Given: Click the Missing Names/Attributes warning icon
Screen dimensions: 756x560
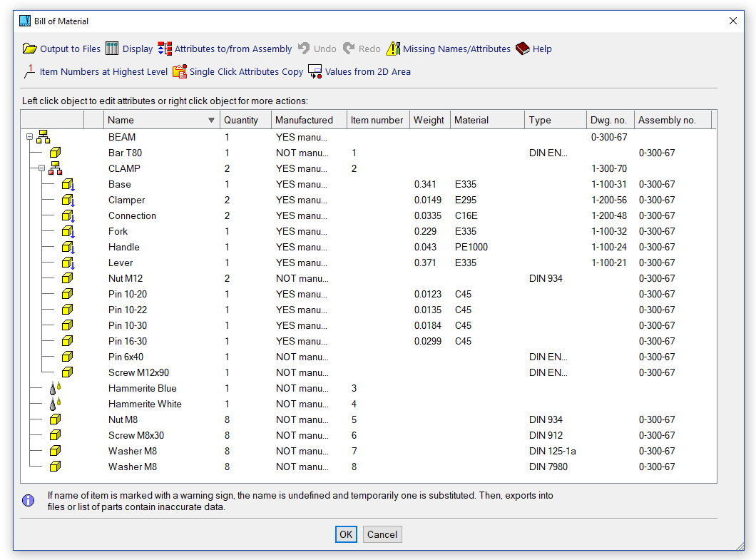Looking at the screenshot, I should pos(393,49).
